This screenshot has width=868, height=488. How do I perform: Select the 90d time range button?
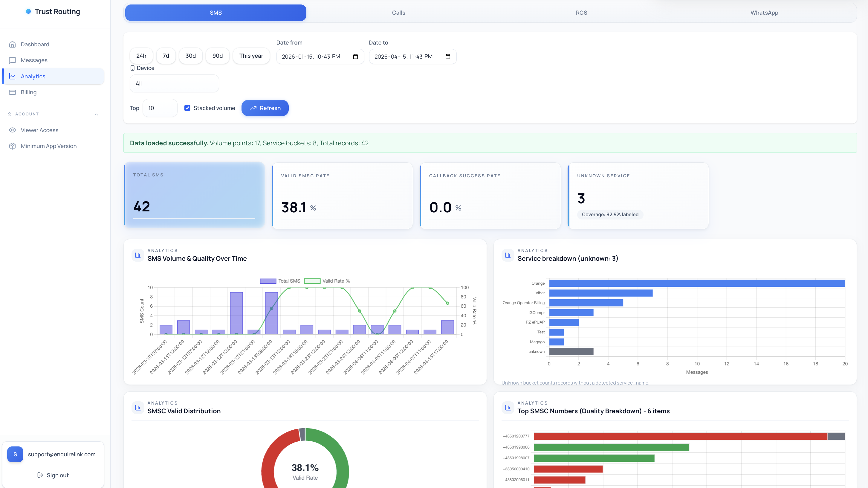click(218, 56)
